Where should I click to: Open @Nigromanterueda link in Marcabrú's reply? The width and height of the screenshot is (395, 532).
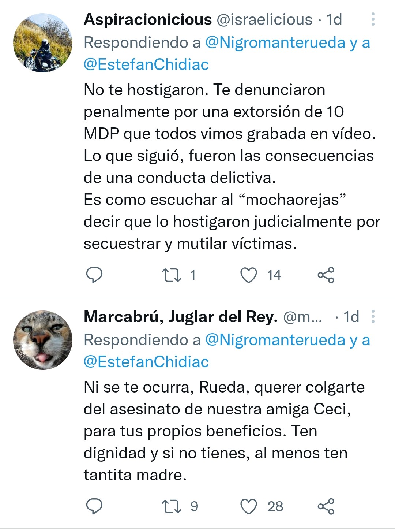pos(275,340)
